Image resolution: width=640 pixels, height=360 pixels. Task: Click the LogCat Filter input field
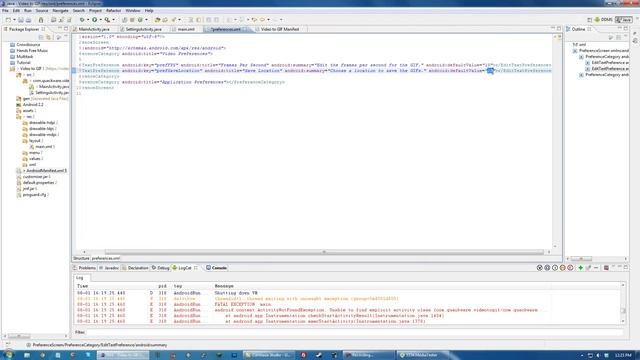(x=354, y=332)
